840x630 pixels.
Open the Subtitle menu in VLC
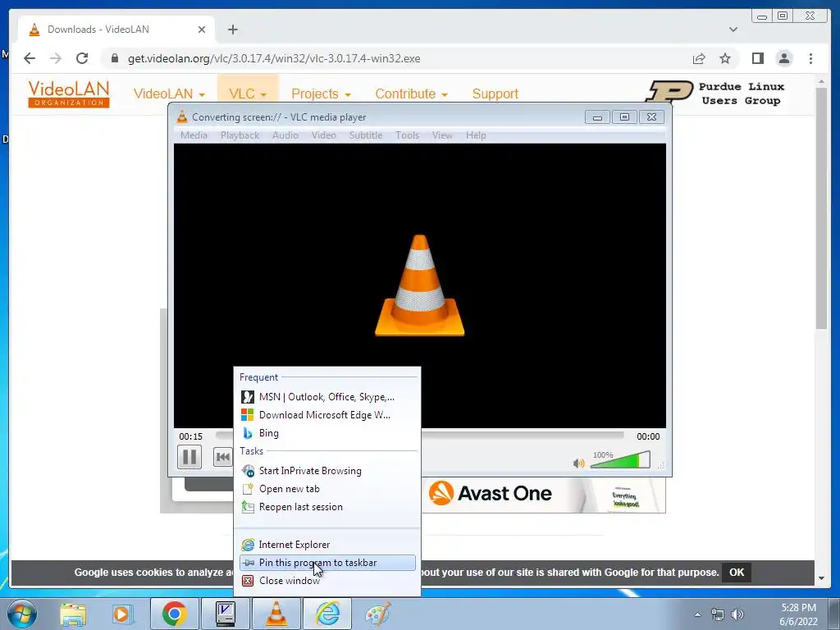pyautogui.click(x=365, y=135)
